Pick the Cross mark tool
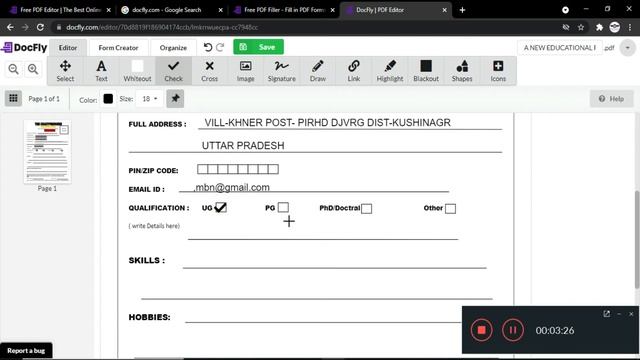 [x=209, y=71]
